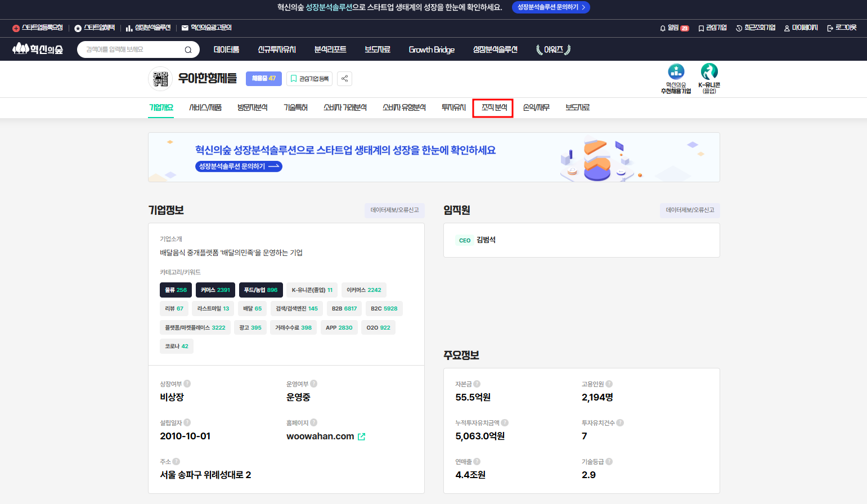Click the help icon beside 설립일자
Screen dimensions: 867x504
187,422
